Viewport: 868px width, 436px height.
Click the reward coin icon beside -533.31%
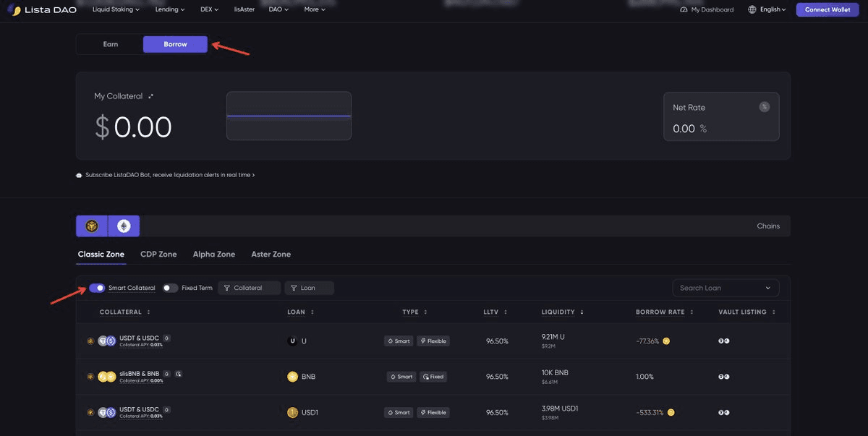671,413
